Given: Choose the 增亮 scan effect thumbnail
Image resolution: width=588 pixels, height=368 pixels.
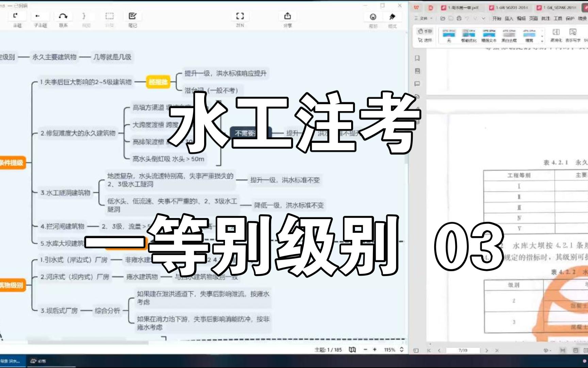Looking at the screenshot, I should coord(529,35).
